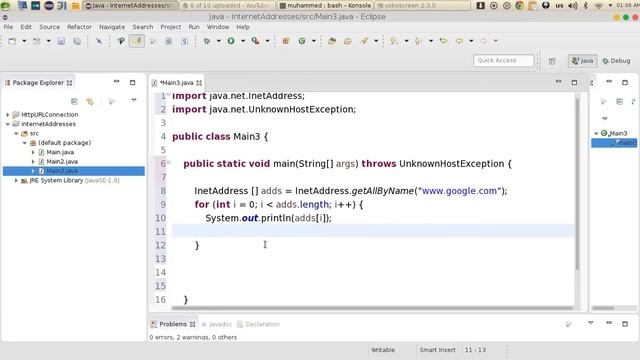This screenshot has width=640, height=360.
Task: Click the Open Perspective icon
Action: 552,61
